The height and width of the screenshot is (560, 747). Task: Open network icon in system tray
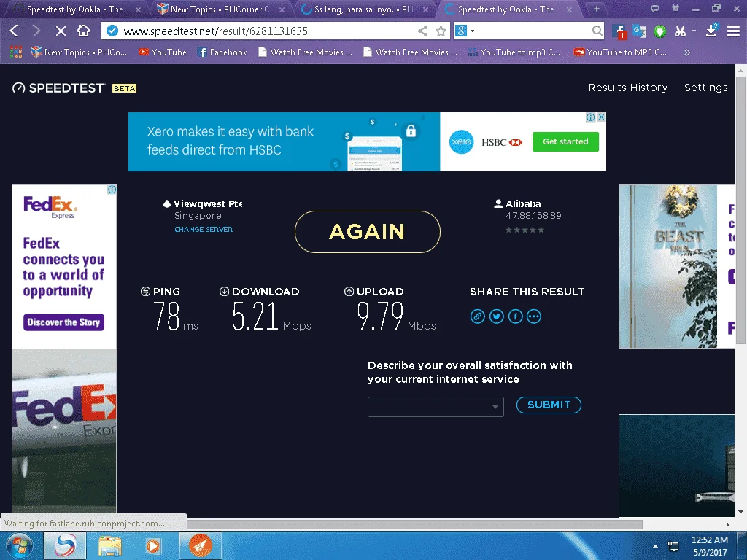(x=673, y=546)
